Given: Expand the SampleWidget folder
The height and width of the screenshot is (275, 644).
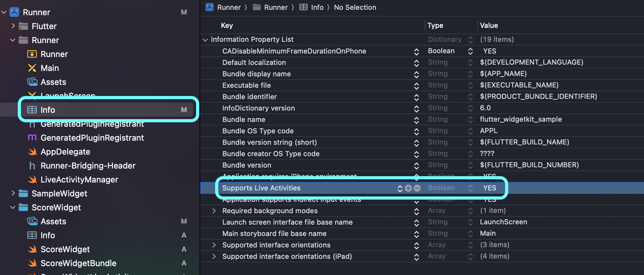Looking at the screenshot, I should pyautogui.click(x=13, y=193).
